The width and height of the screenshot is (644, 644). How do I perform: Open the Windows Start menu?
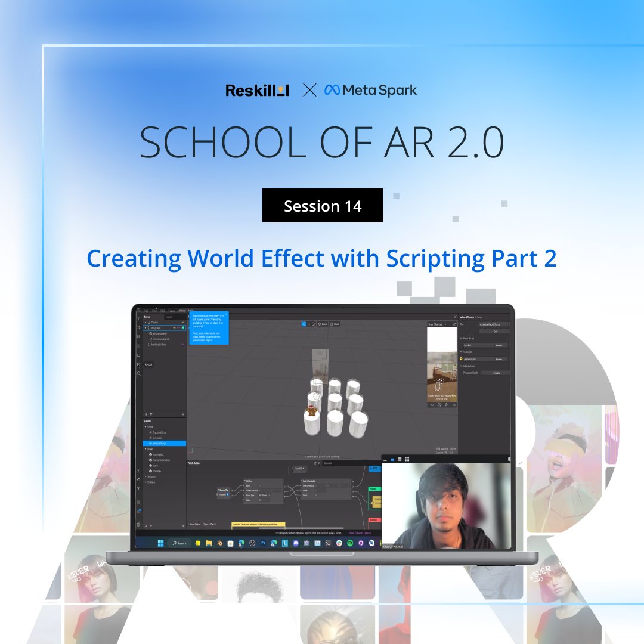(160, 543)
